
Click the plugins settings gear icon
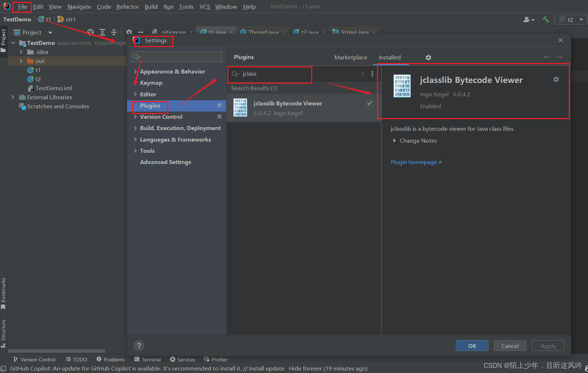[x=428, y=58]
